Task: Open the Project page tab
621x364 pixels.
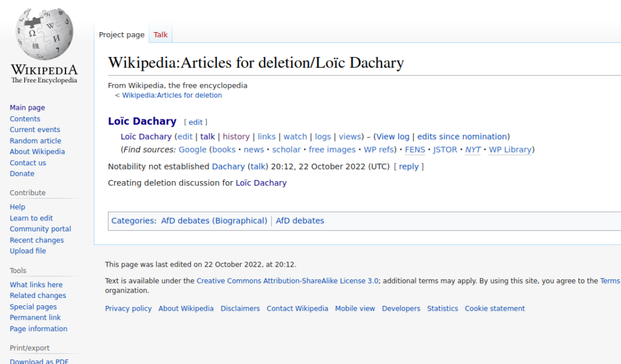Action: (121, 35)
